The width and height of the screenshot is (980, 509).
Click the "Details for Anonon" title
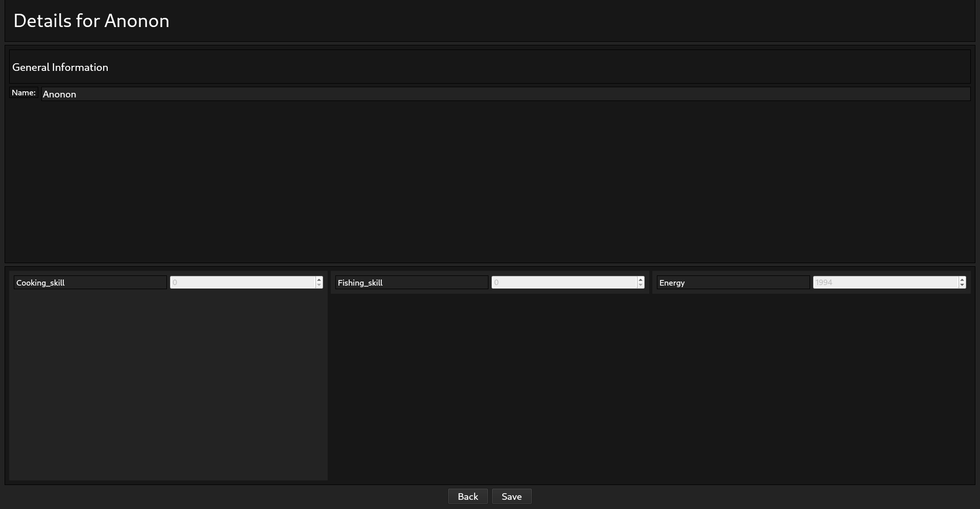point(91,21)
